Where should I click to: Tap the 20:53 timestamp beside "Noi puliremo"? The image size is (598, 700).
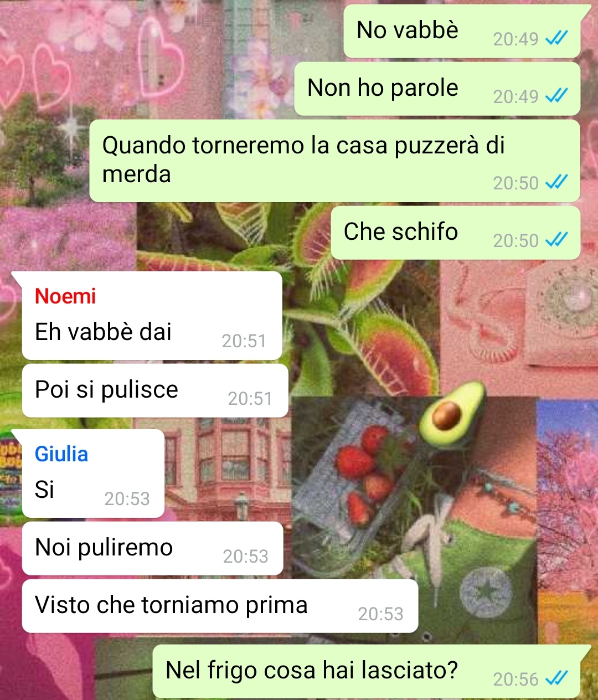tap(245, 556)
